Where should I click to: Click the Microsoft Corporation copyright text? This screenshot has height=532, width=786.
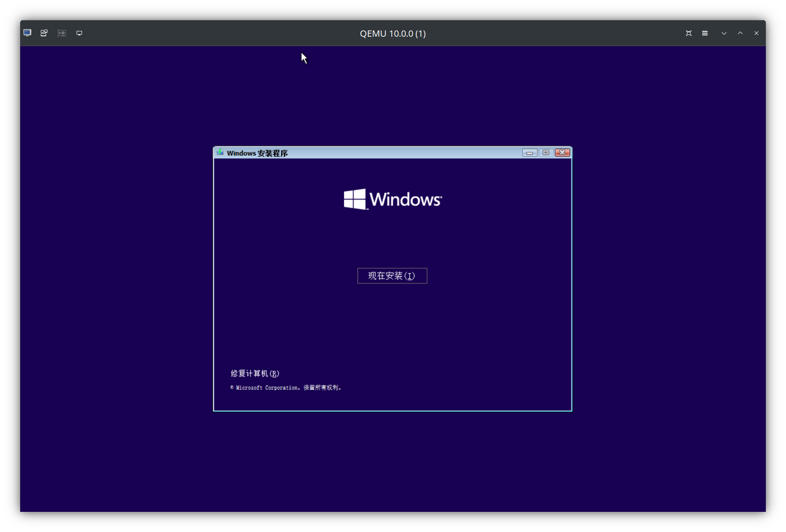285,388
